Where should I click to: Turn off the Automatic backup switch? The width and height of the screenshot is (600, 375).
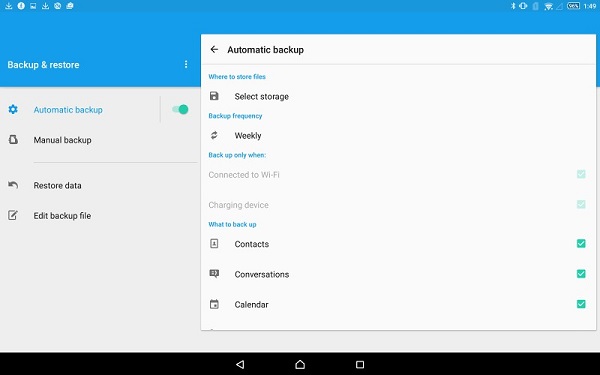tap(180, 109)
